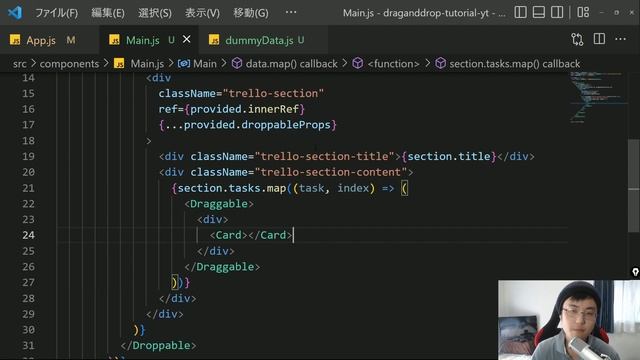Open the 編集(E) menu
Viewport: 640px width, 360px height.
point(108,13)
